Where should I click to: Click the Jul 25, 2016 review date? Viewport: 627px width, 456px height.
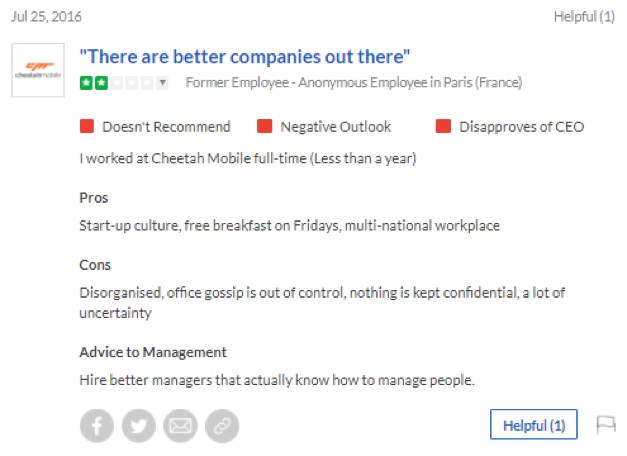point(46,17)
